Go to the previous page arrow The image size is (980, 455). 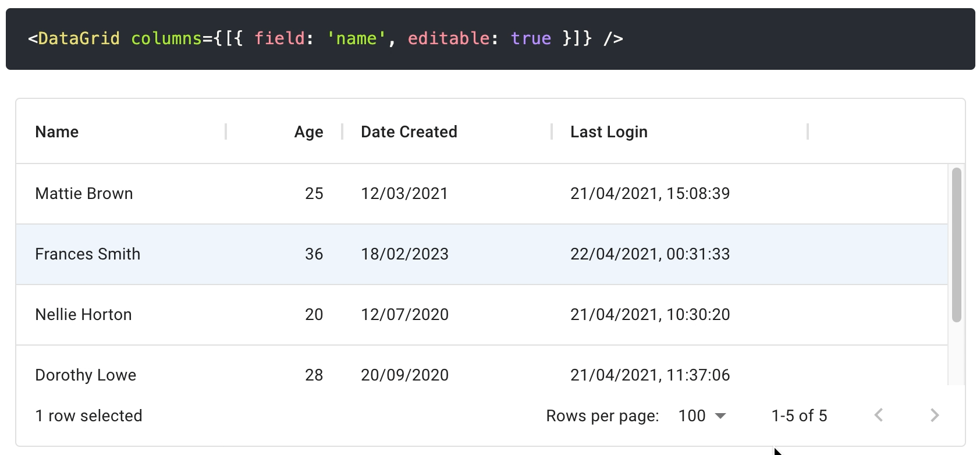879,415
